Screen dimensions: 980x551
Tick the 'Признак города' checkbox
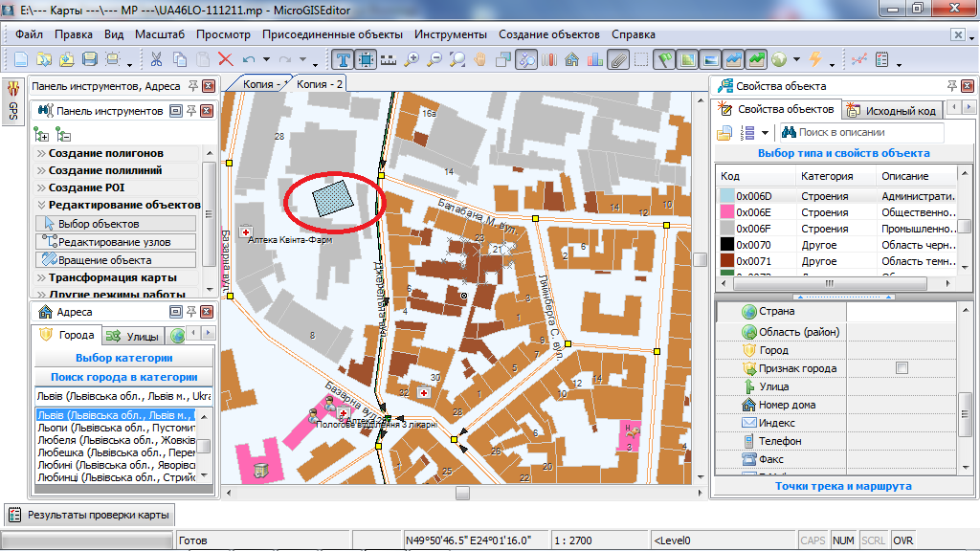(901, 368)
